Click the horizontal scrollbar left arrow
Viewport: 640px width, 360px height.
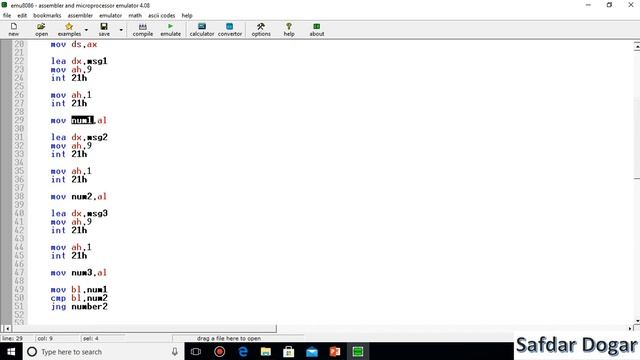pyautogui.click(x=7, y=329)
